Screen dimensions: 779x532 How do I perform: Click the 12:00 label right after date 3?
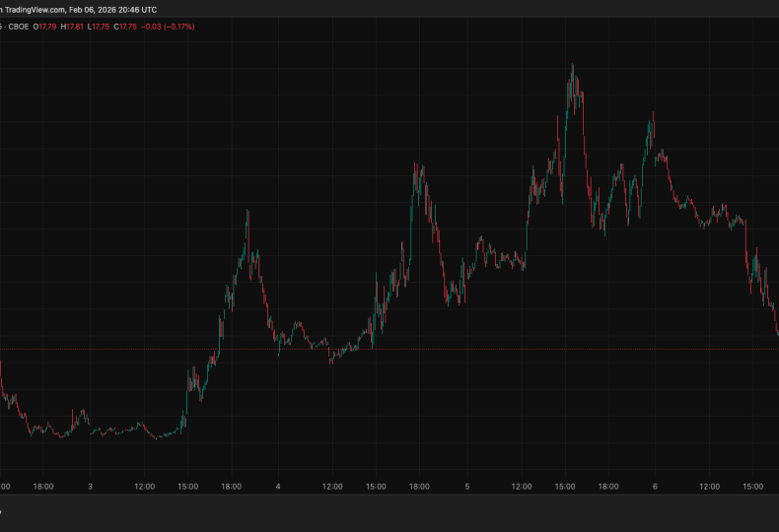[145, 486]
